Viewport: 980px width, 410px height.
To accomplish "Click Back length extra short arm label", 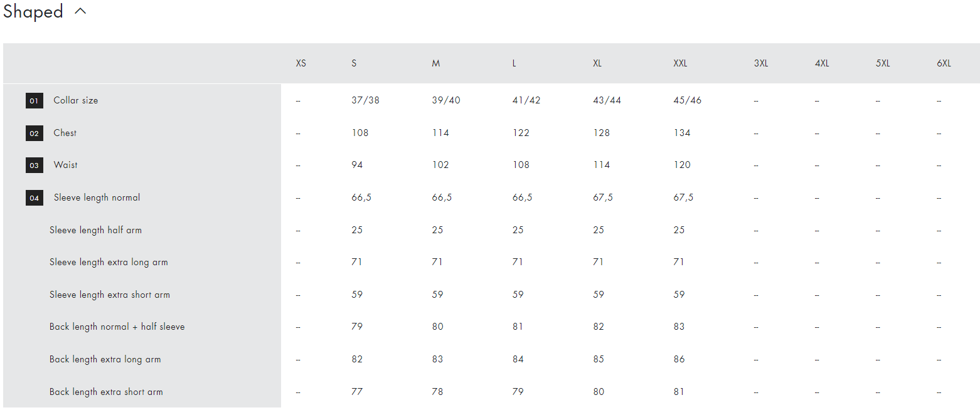I will (106, 392).
